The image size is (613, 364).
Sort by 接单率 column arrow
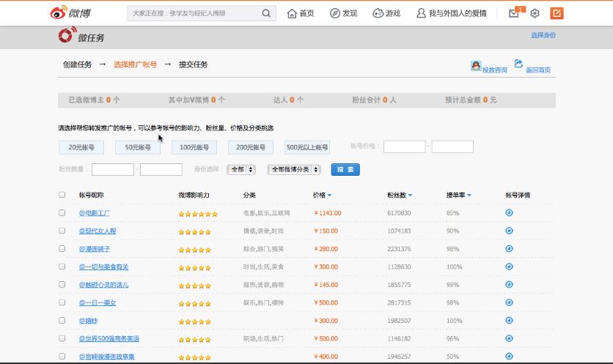click(x=469, y=196)
